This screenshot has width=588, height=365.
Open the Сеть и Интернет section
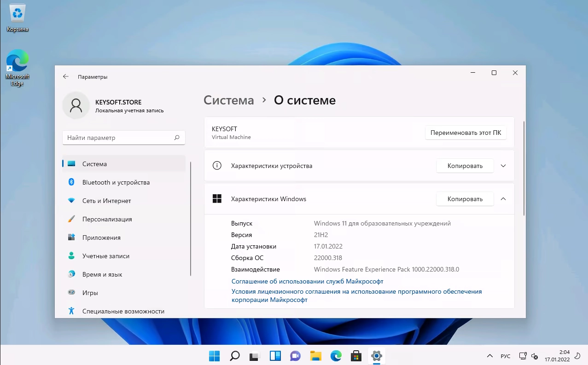[106, 201]
